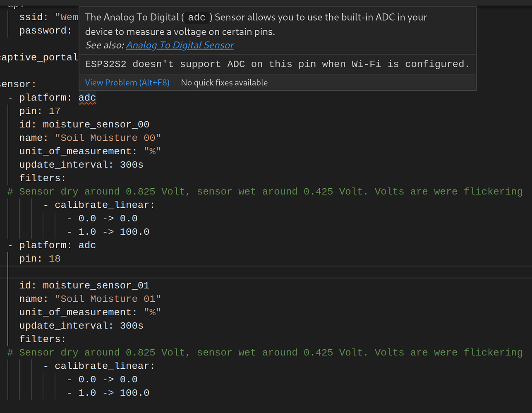This screenshot has width=532, height=413.
Task: Click View Problem (Alt+F8) in the tooltip
Action: tap(127, 82)
